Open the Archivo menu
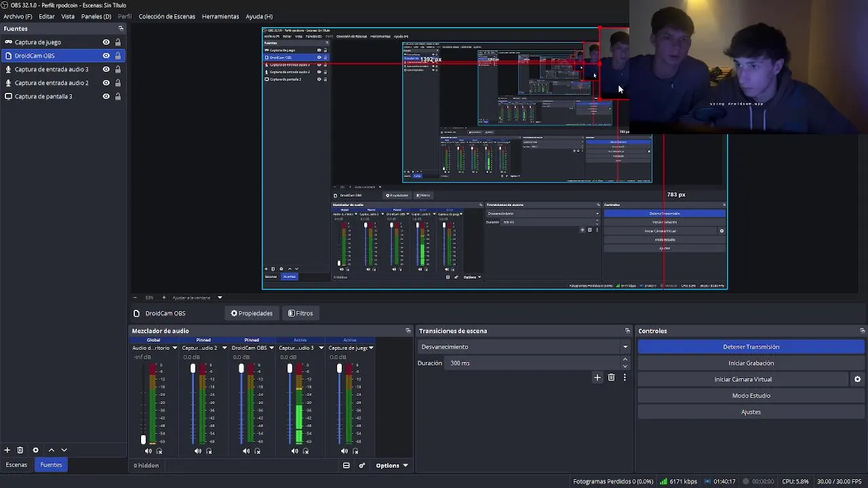This screenshot has width=868, height=488. tap(18, 16)
